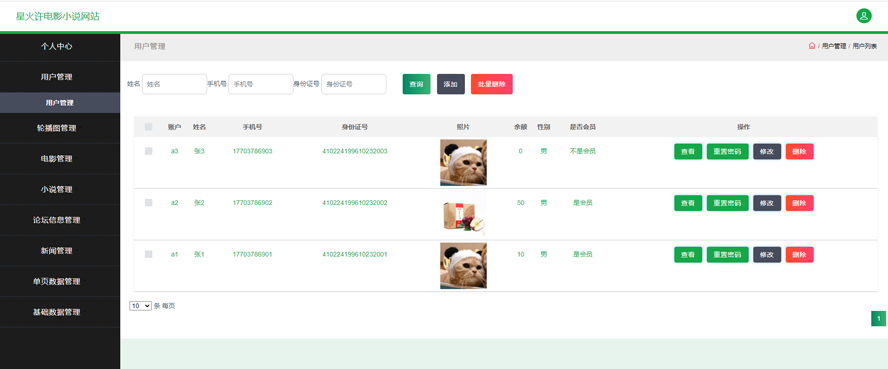Click phone number 17703786901
This screenshot has width=888, height=369.
point(253,254)
